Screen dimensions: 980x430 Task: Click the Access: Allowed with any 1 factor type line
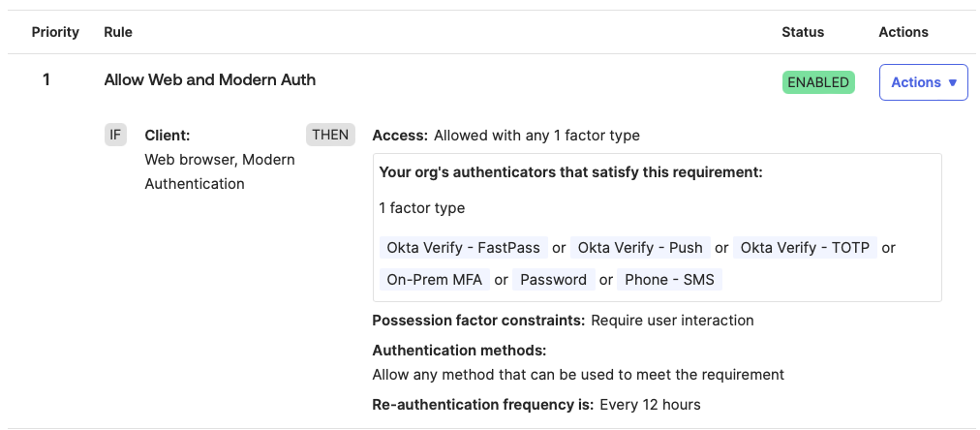505,136
